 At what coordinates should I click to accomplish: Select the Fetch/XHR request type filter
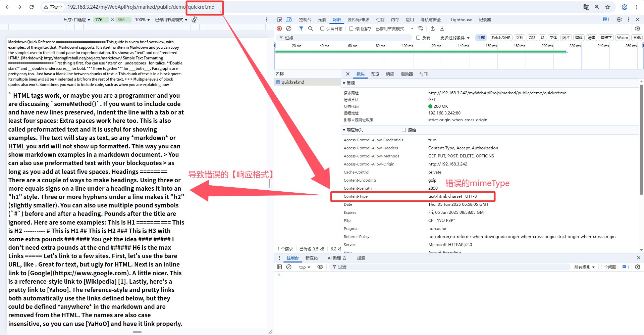tap(501, 38)
